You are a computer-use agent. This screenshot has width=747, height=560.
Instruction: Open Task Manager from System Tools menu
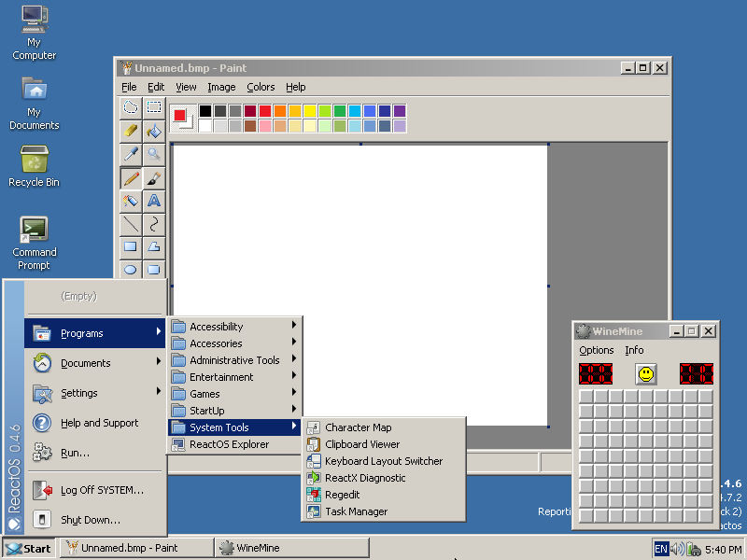[384, 511]
